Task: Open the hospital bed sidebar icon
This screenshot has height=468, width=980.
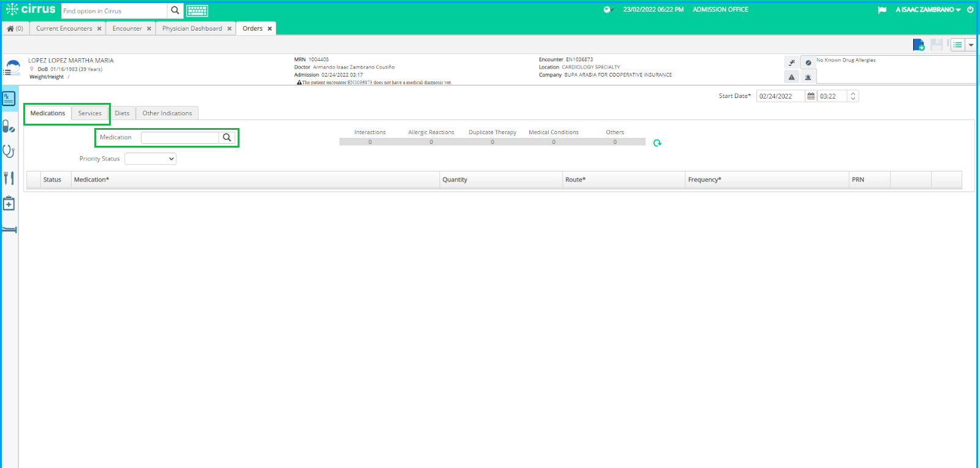Action: pyautogui.click(x=9, y=230)
